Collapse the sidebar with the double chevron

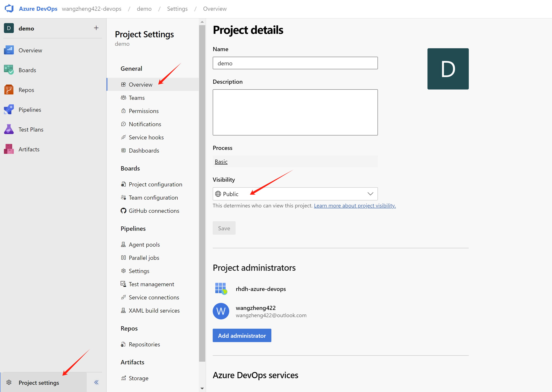pyautogui.click(x=96, y=382)
